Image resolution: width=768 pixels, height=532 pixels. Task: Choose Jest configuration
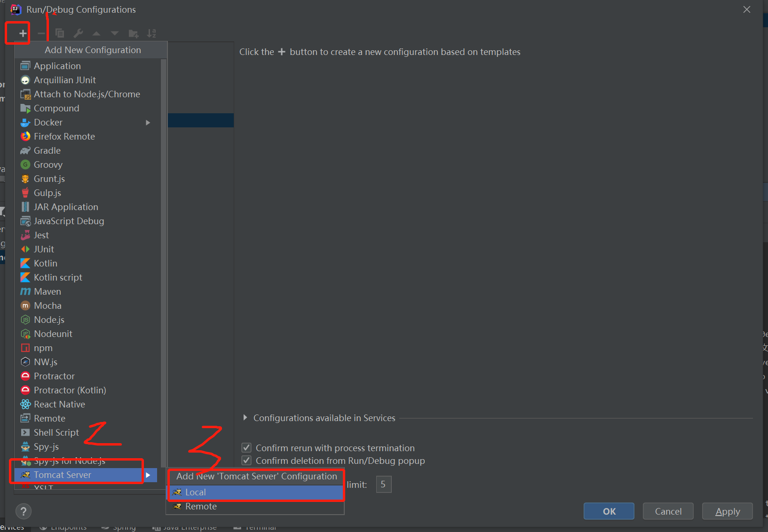coord(87,235)
